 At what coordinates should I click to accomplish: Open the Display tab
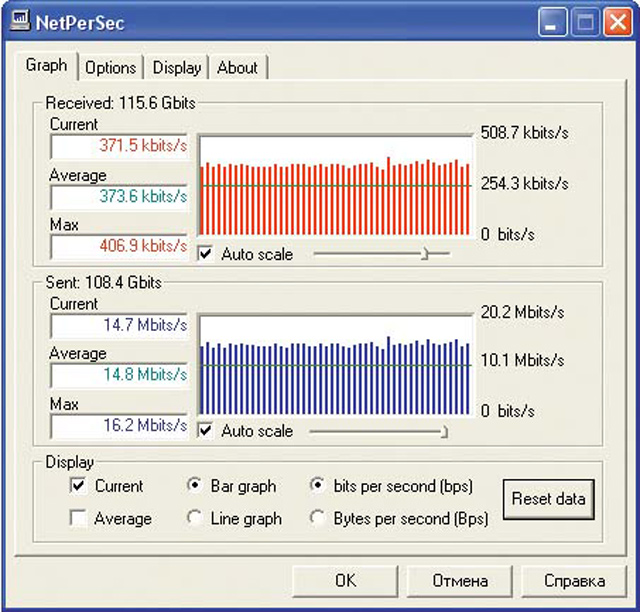coord(177,68)
